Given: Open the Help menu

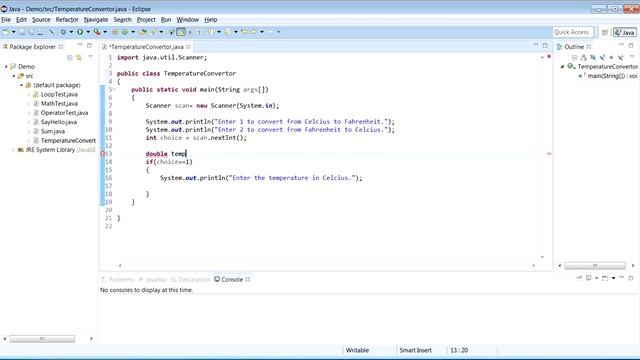Looking at the screenshot, I should [211, 20].
